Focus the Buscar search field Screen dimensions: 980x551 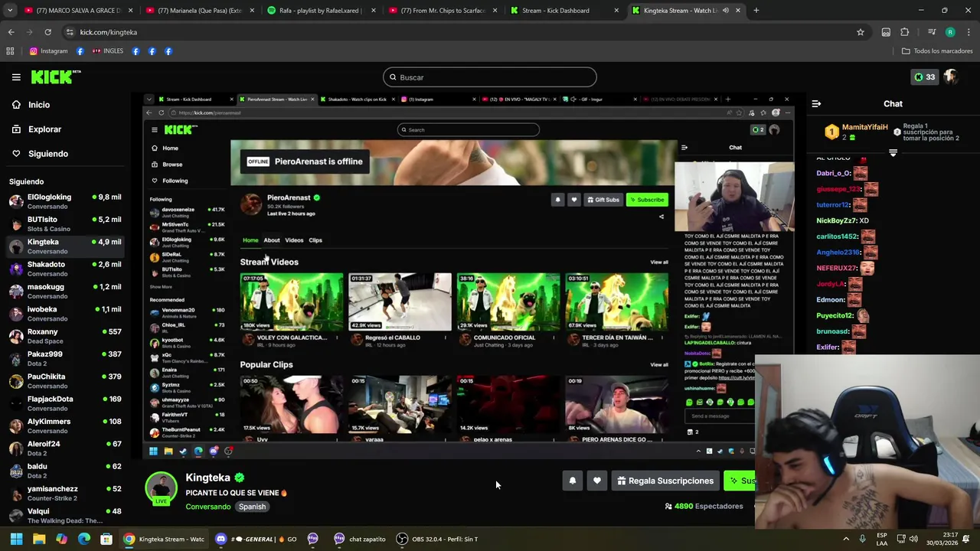[x=490, y=77]
